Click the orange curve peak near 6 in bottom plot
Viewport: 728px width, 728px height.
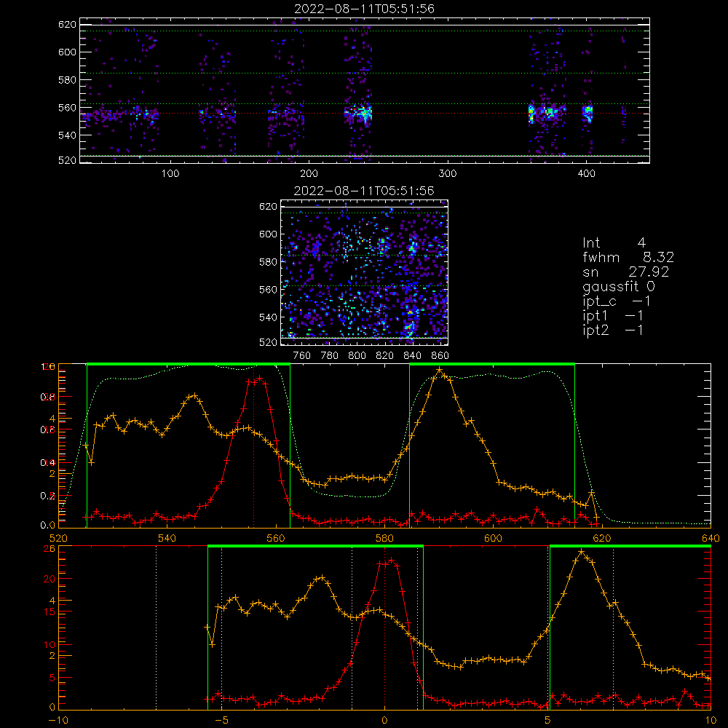581,552
